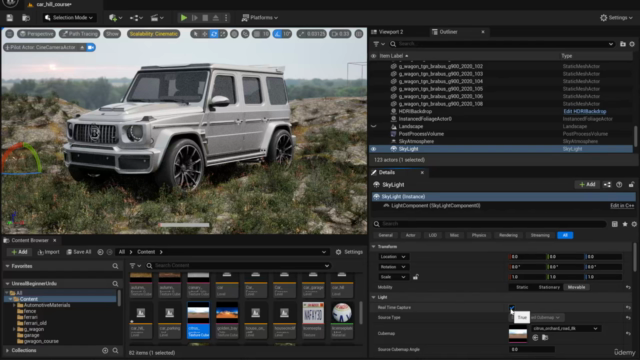Image resolution: width=640 pixels, height=360 pixels.
Task: Open the Blueprint/Add Script icon in the Details panel
Action: 607,184
